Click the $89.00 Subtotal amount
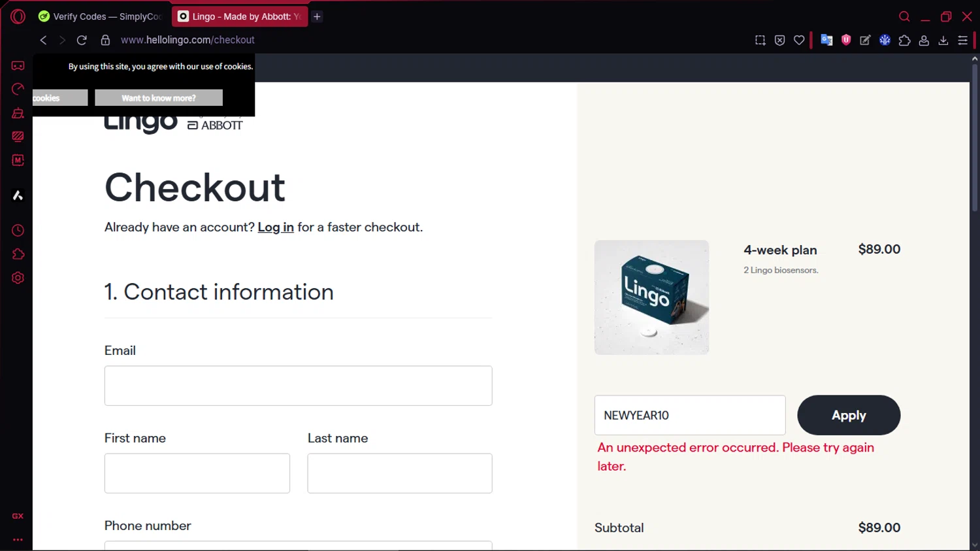Viewport: 980px width, 551px height. click(879, 527)
